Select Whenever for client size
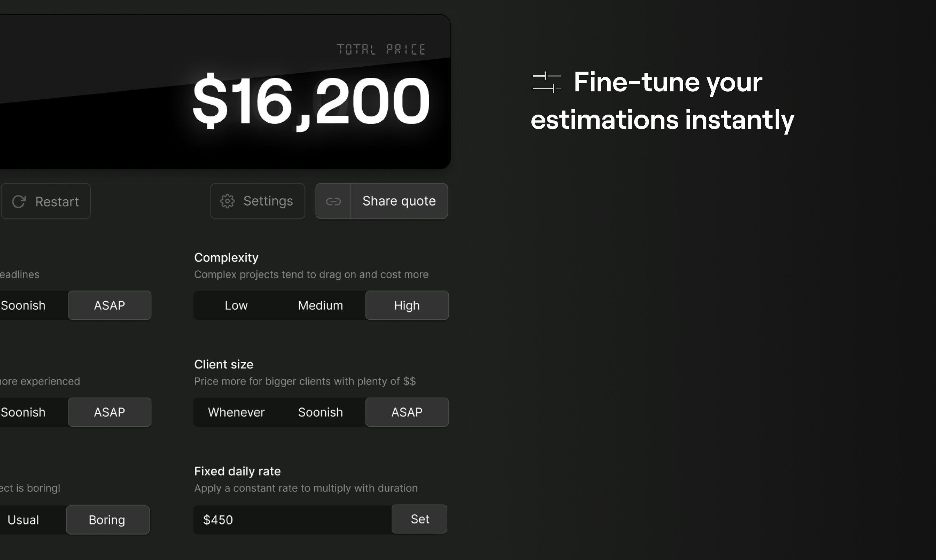This screenshot has height=560, width=936. pos(236,412)
